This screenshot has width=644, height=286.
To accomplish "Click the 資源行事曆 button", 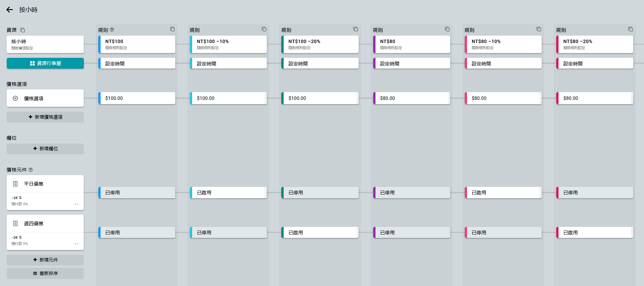I will point(45,63).
